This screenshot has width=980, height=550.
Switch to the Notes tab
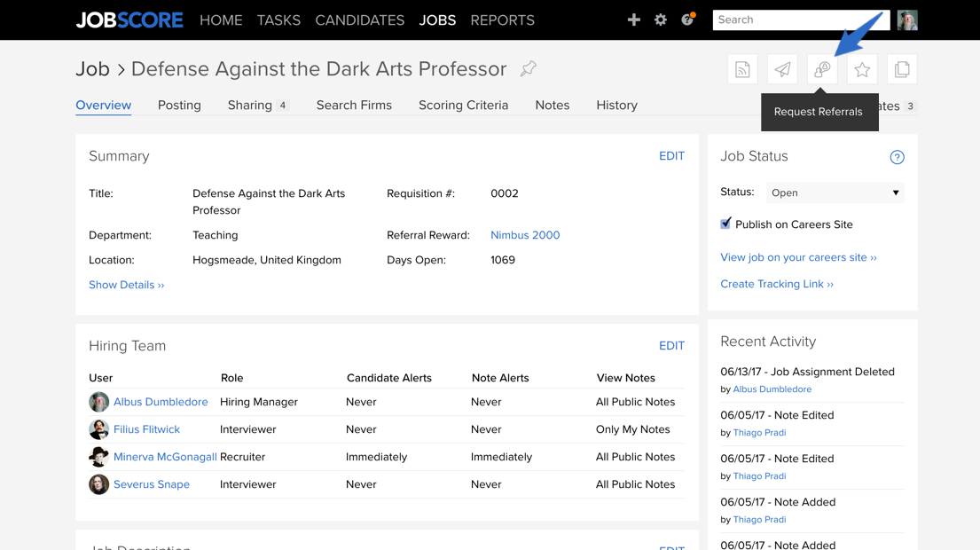553,105
